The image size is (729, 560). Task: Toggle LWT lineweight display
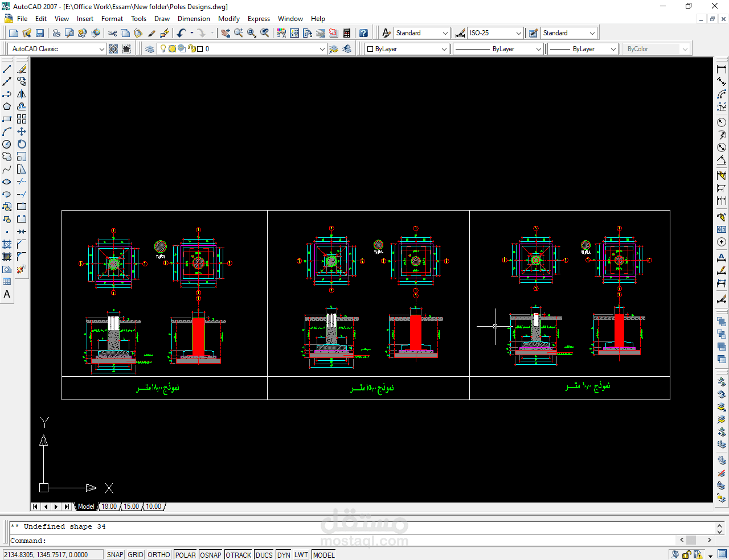(x=301, y=555)
